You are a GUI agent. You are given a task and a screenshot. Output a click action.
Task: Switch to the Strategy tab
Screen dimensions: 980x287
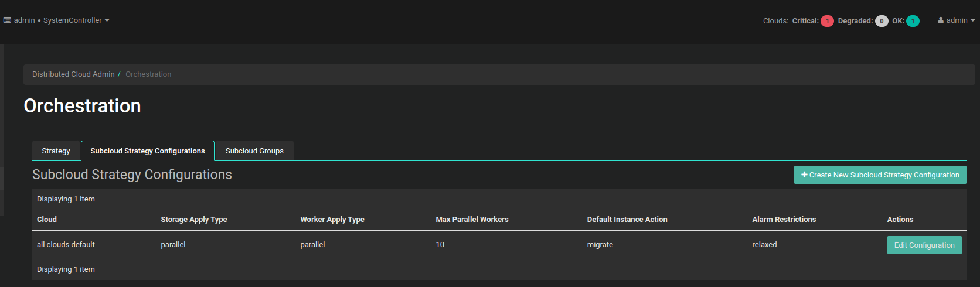click(x=56, y=151)
